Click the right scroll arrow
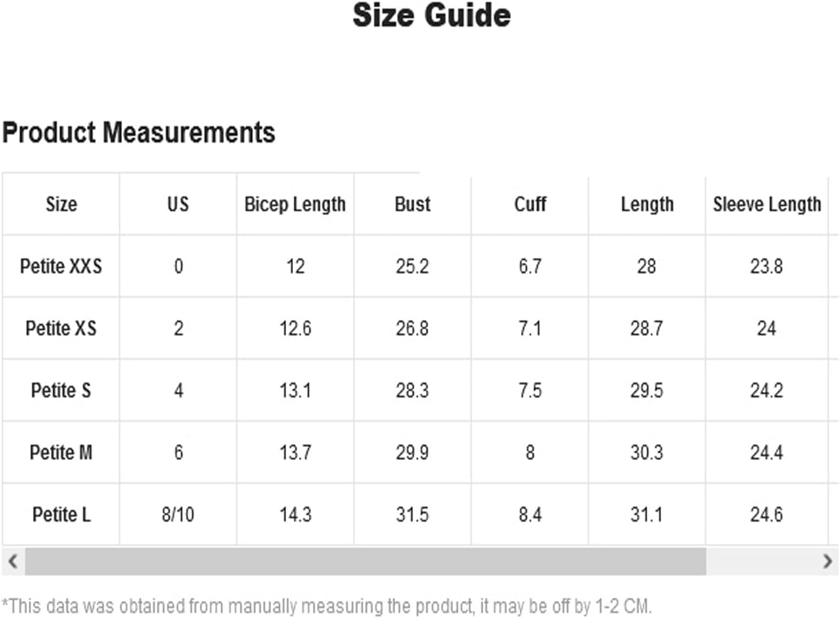 click(x=828, y=562)
